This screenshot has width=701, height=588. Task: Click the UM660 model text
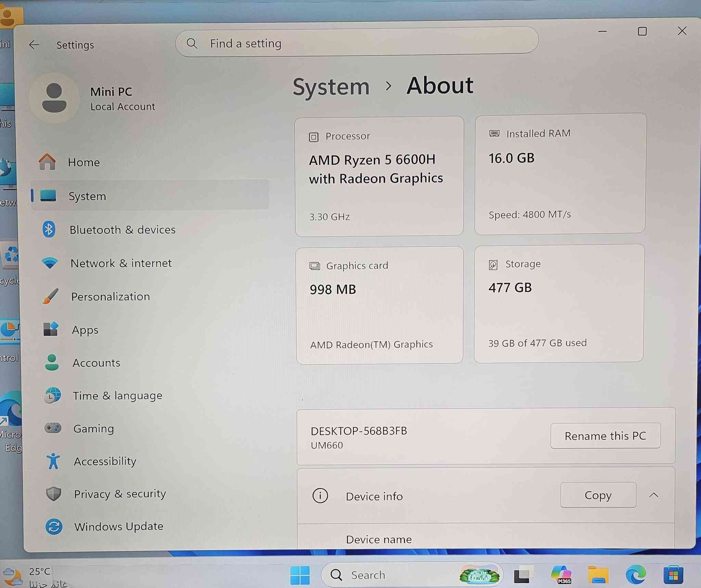coord(327,445)
